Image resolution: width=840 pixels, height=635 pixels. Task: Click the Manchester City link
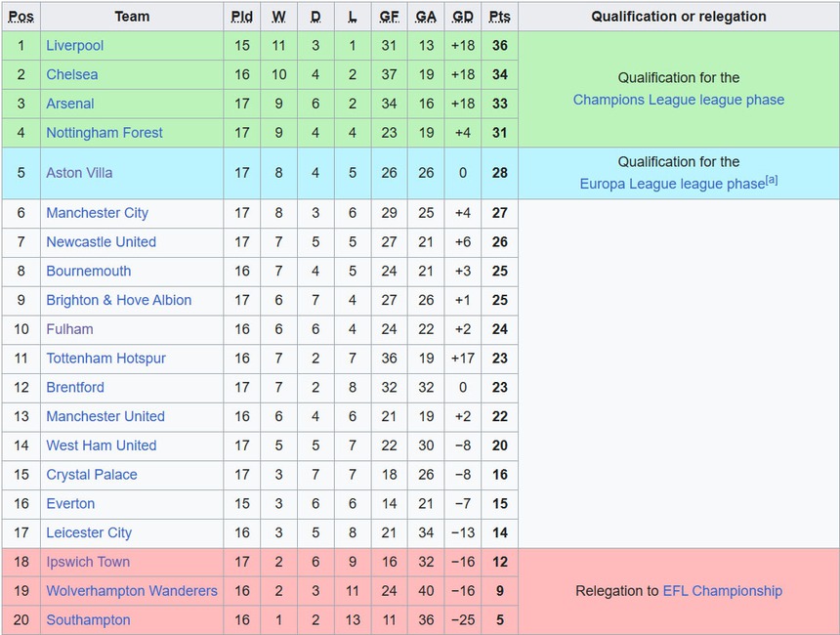pos(97,213)
